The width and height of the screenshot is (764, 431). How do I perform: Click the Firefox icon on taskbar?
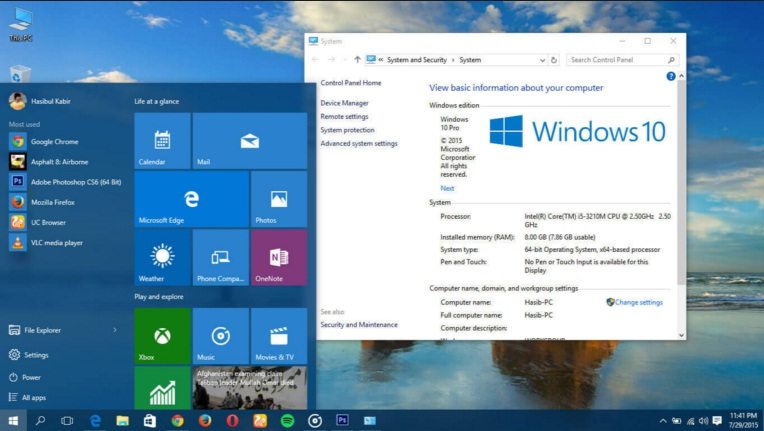[x=205, y=420]
